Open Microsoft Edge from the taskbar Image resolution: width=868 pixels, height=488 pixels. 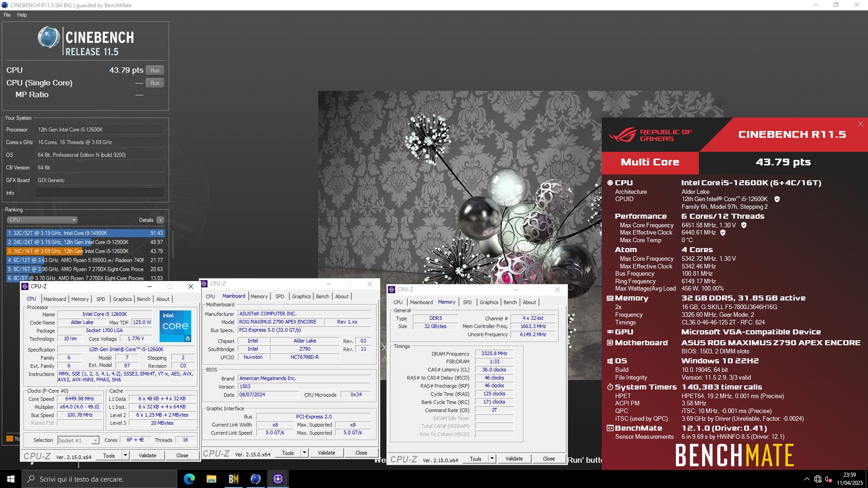point(189,479)
